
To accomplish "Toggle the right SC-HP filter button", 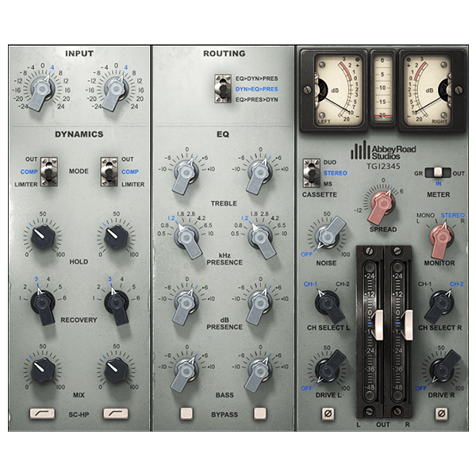I will click(116, 413).
